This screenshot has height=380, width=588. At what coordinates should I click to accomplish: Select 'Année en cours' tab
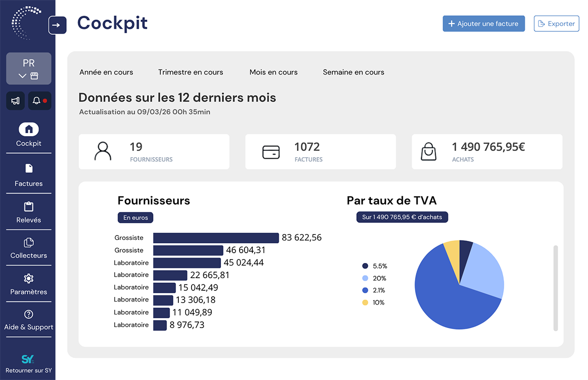106,72
